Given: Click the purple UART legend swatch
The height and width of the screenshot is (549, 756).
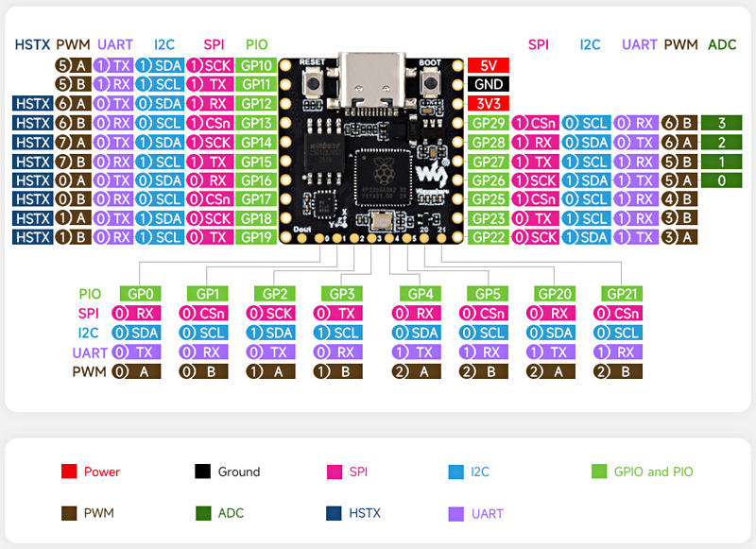Looking at the screenshot, I should coord(453,513).
